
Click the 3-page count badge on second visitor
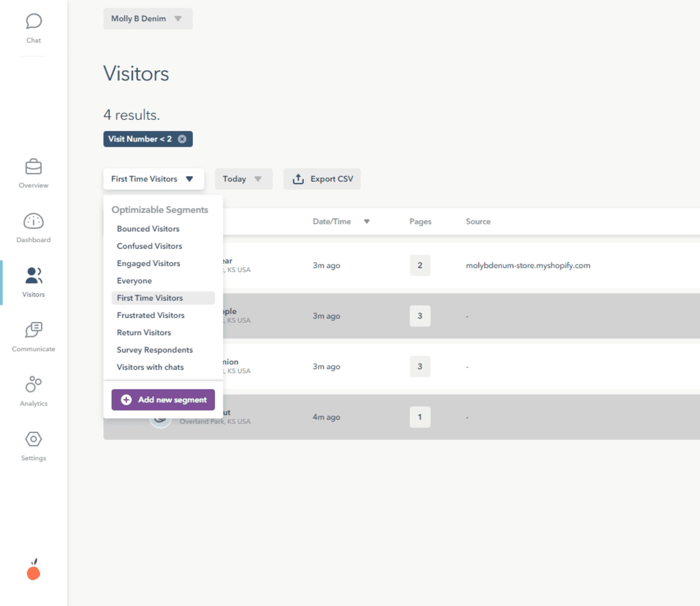tap(420, 316)
